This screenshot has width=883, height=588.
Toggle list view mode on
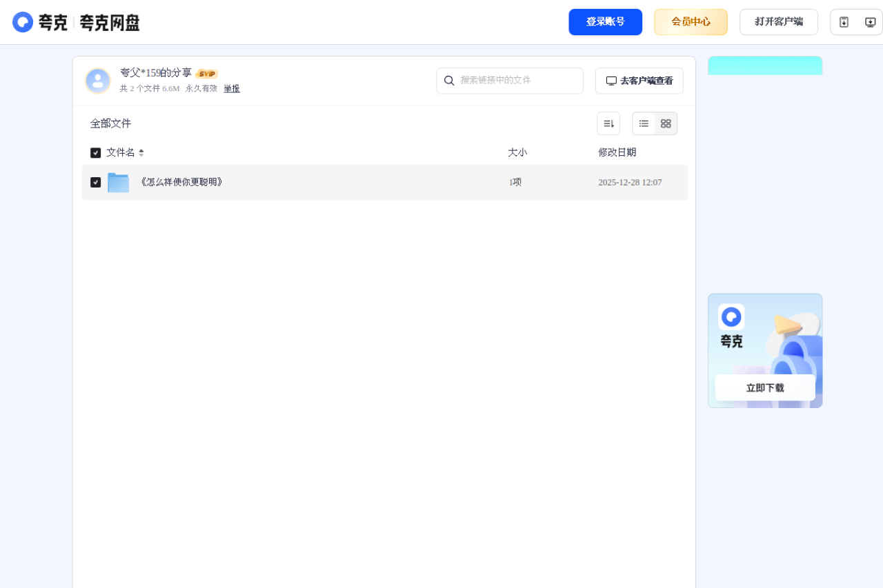click(x=644, y=123)
